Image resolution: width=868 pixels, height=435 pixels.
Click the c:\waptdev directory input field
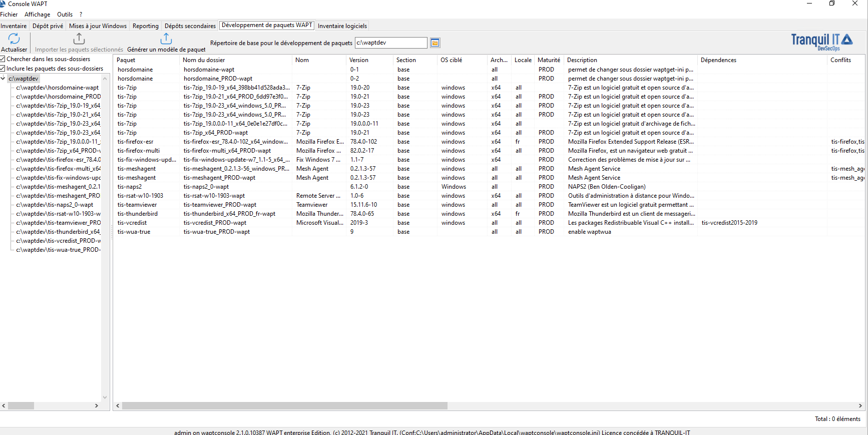pyautogui.click(x=391, y=43)
